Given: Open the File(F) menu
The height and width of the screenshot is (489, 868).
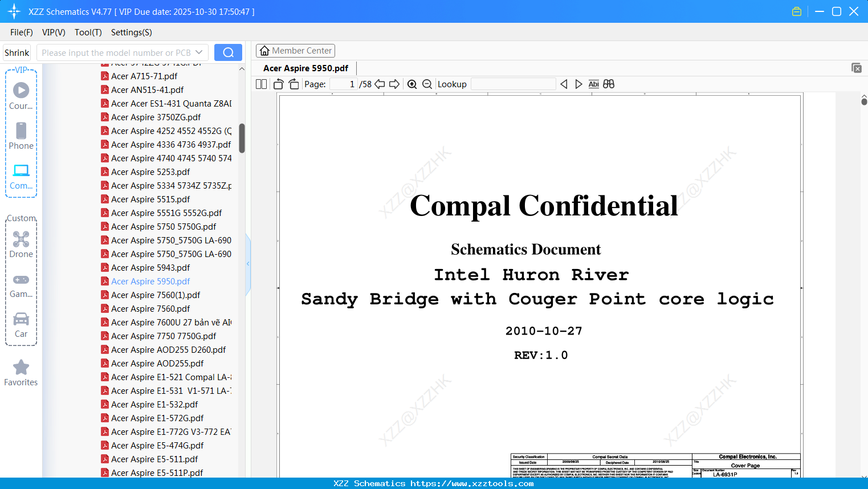Looking at the screenshot, I should pos(22,32).
